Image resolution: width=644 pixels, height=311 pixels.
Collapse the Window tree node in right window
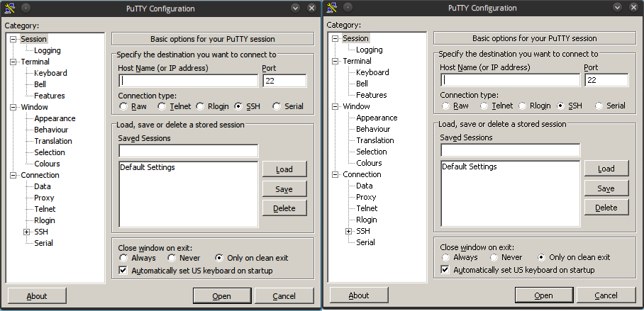pyautogui.click(x=335, y=107)
